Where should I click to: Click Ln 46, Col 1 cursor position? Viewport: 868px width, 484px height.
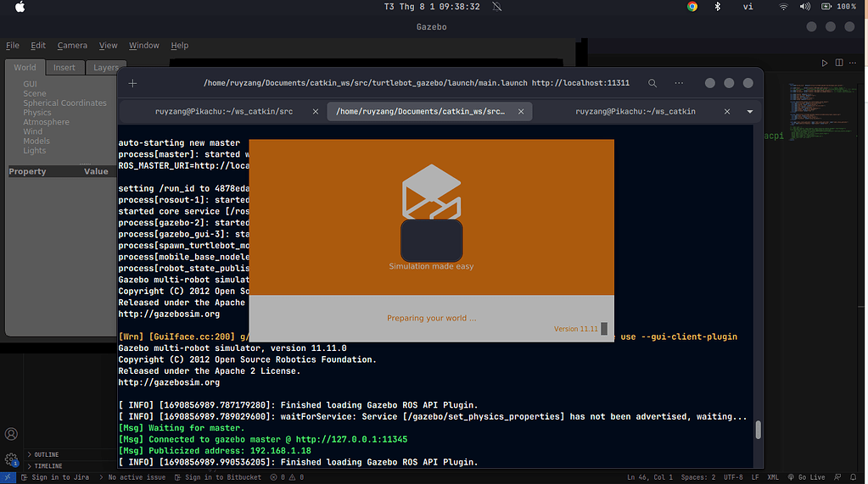point(650,477)
